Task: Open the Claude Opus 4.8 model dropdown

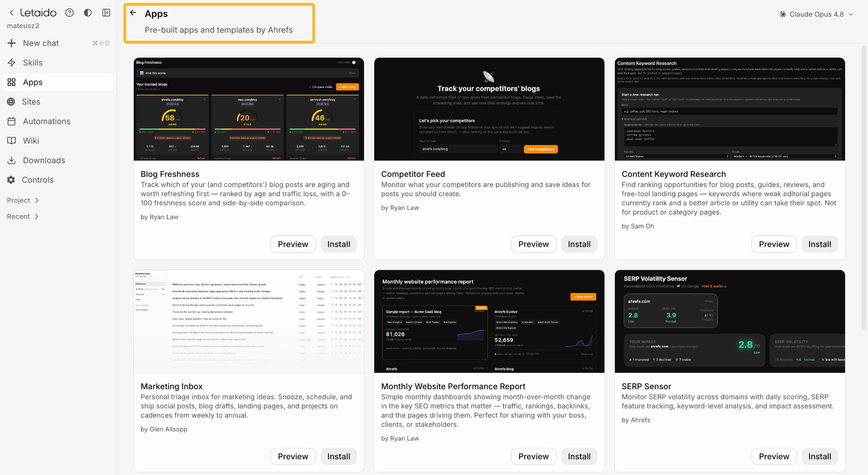Action: pyautogui.click(x=816, y=14)
